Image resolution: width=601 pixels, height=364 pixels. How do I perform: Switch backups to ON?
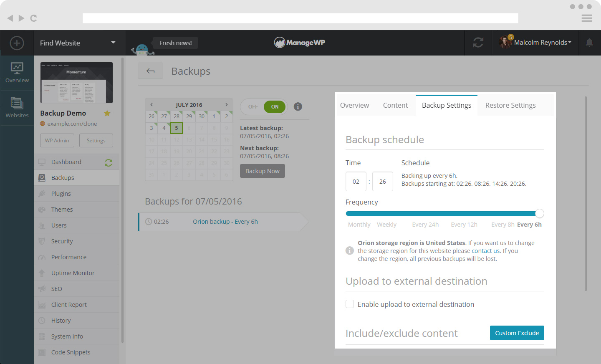pyautogui.click(x=275, y=107)
